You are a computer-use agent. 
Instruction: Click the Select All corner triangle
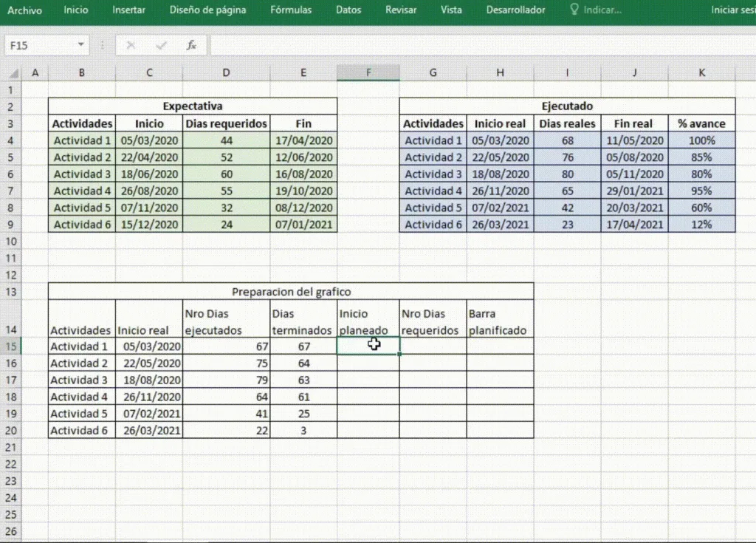coord(13,73)
